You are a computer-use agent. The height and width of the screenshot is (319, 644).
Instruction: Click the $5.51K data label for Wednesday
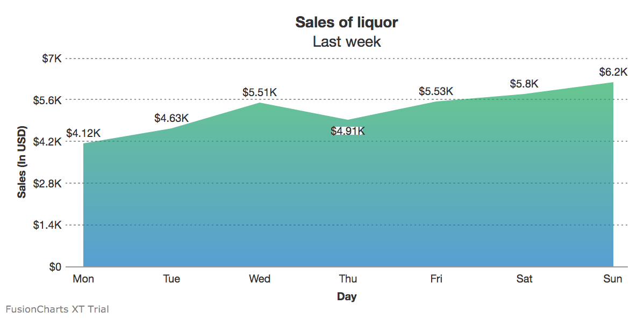click(x=260, y=92)
